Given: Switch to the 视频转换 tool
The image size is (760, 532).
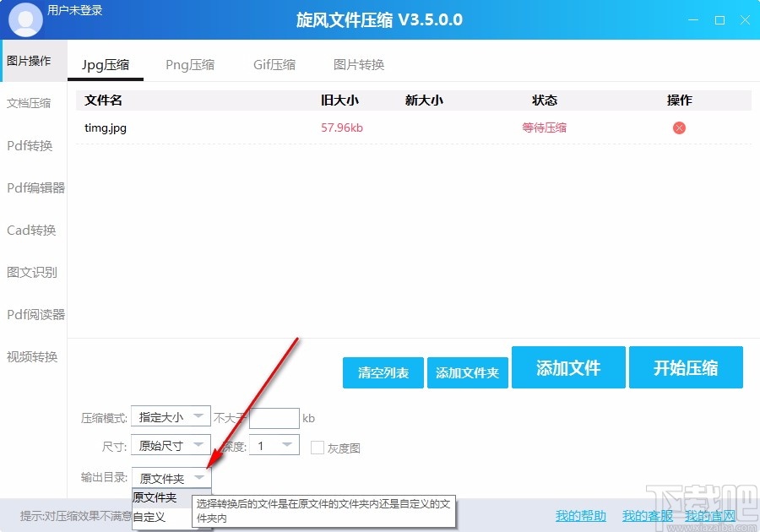Looking at the screenshot, I should pyautogui.click(x=33, y=356).
